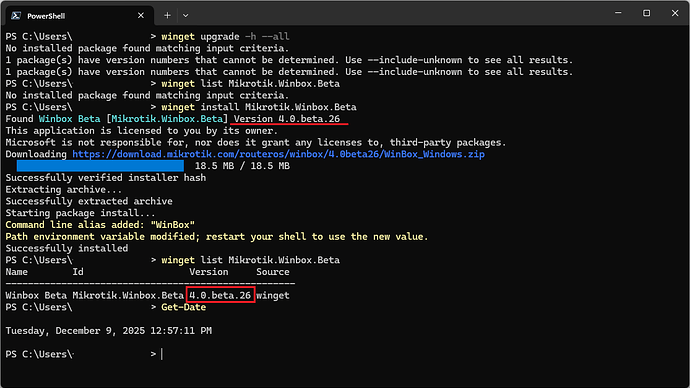Minimize the terminal window
The width and height of the screenshot is (690, 388).
click(x=618, y=13)
